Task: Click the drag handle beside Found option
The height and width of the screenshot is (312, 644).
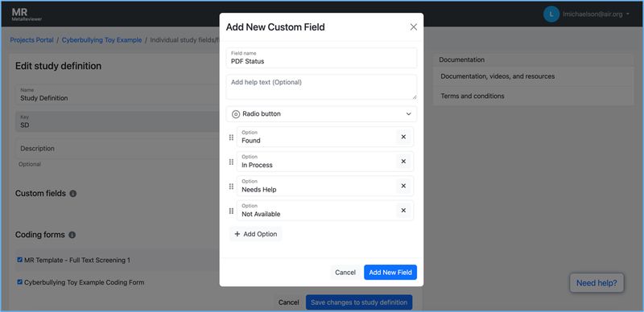Action: coord(231,138)
